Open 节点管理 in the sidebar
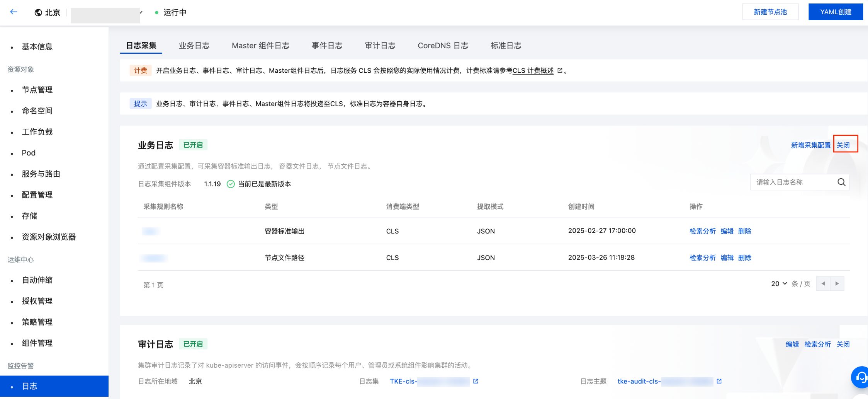The image size is (868, 399). [x=37, y=90]
